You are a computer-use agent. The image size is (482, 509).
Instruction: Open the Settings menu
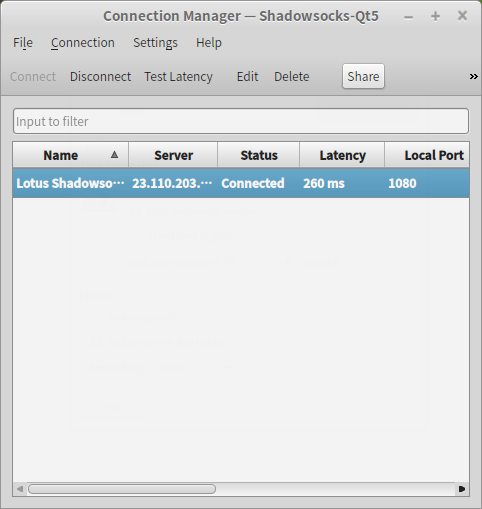[155, 43]
